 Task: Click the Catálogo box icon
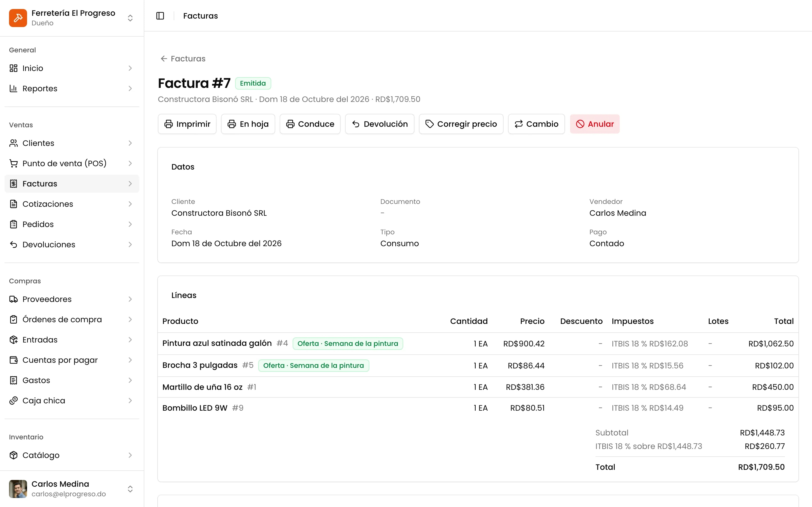[x=14, y=455]
